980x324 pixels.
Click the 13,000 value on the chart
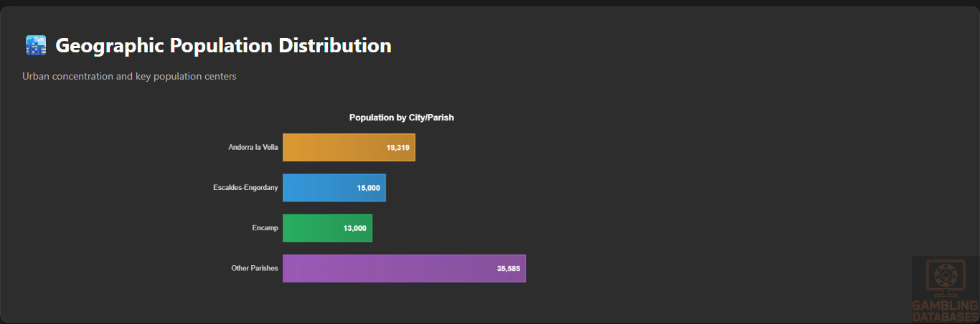(354, 228)
